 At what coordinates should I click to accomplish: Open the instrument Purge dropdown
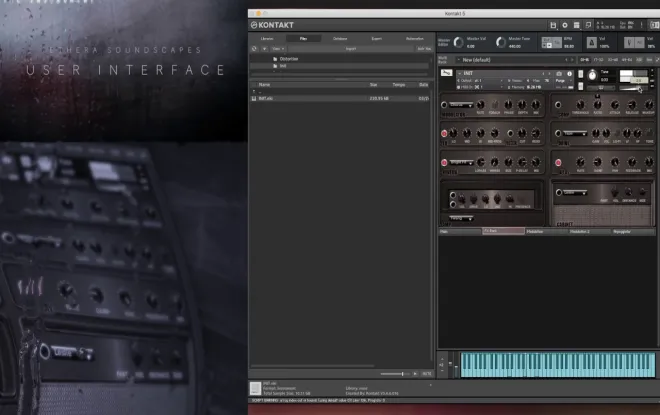point(562,80)
